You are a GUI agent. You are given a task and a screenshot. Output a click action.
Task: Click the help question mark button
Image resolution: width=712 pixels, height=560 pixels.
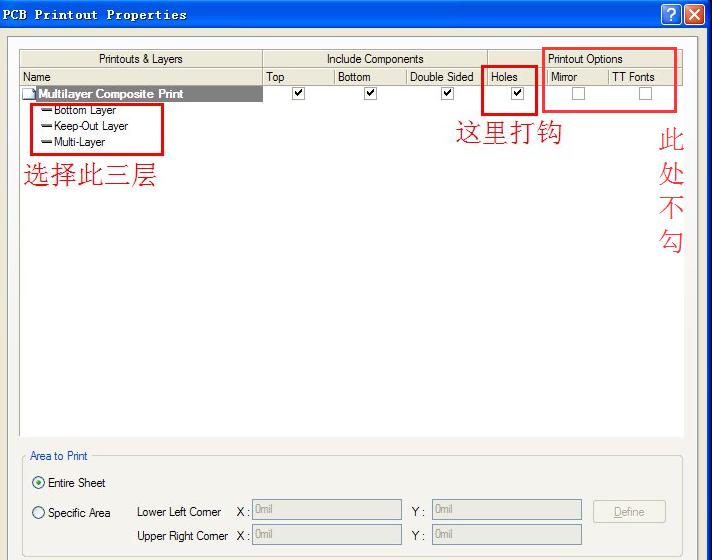click(x=671, y=14)
